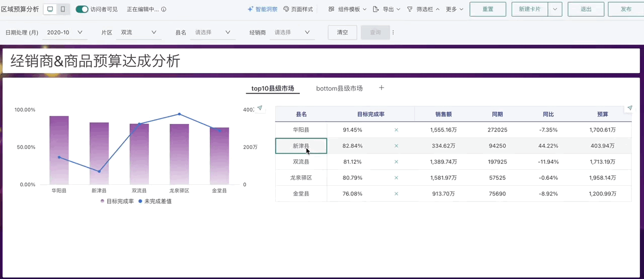The image size is (644, 279).
Task: Click the plus icon to add tab
Action: (x=381, y=88)
